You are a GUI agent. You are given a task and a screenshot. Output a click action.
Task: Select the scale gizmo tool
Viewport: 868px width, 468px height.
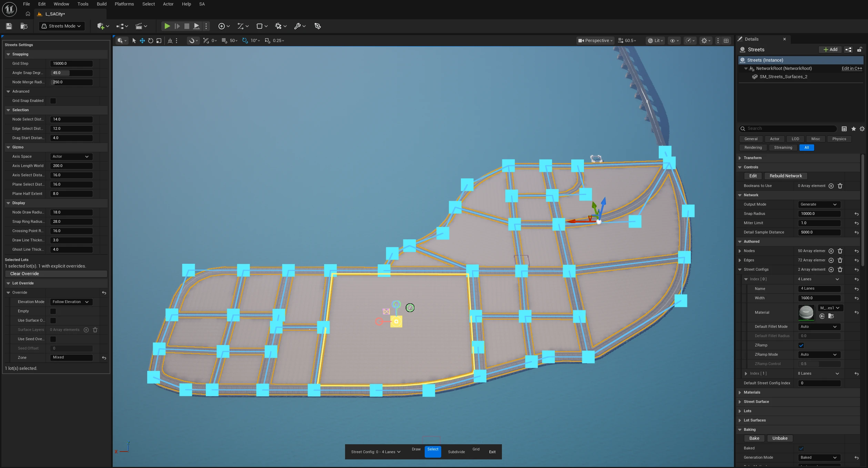(x=159, y=41)
